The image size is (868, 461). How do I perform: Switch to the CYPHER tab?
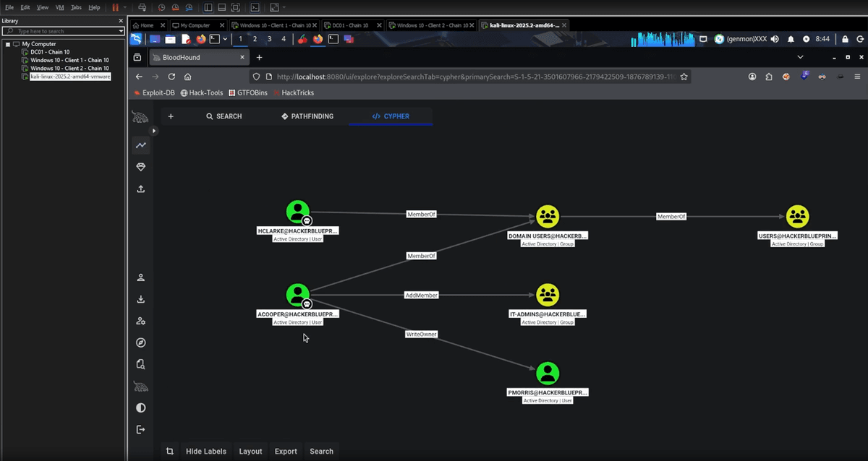click(x=391, y=116)
